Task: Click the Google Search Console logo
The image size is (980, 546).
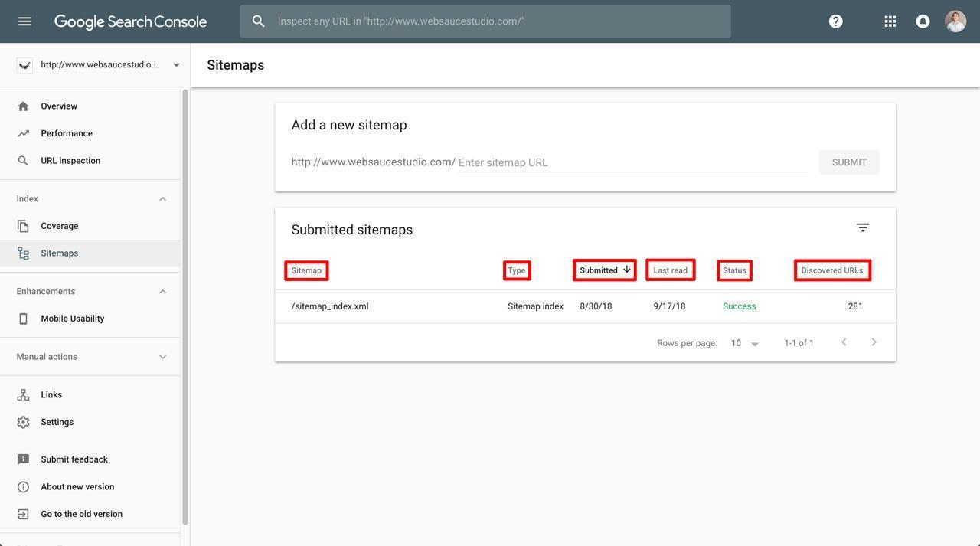Action: coord(130,21)
